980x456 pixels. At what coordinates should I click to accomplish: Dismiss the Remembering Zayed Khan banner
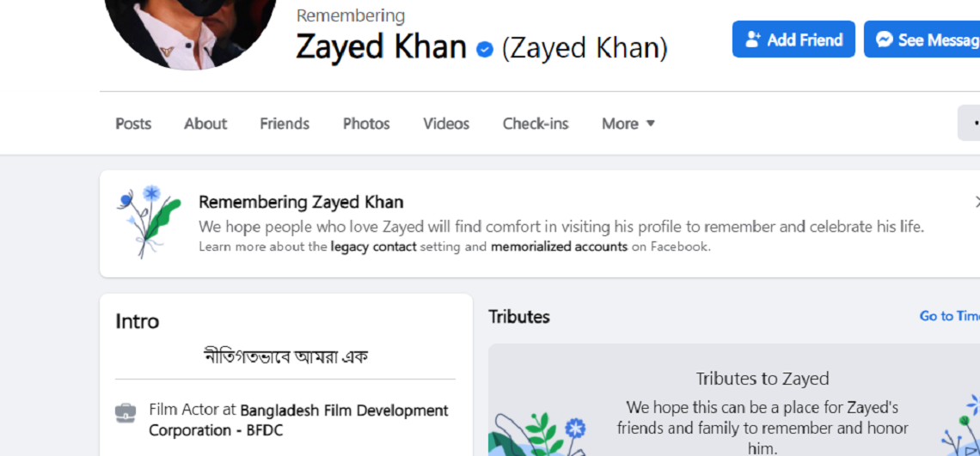click(977, 202)
